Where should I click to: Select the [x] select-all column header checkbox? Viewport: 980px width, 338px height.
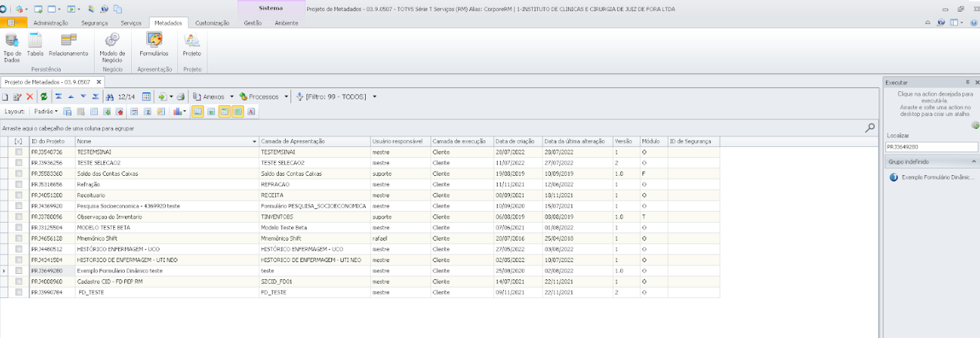point(19,141)
